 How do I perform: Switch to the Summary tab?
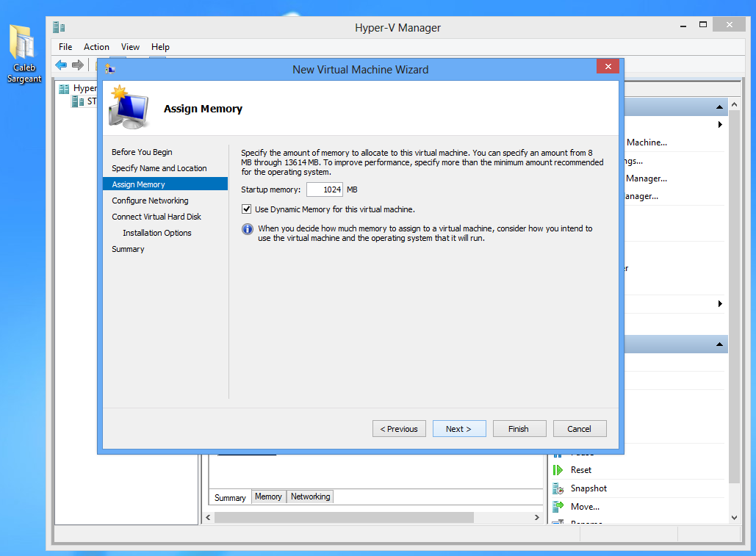(x=230, y=497)
